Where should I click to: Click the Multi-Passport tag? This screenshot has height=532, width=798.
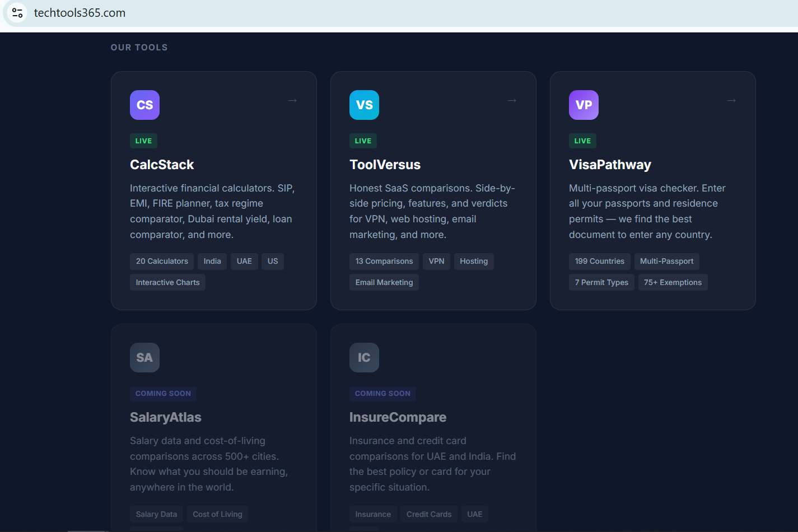[666, 261]
